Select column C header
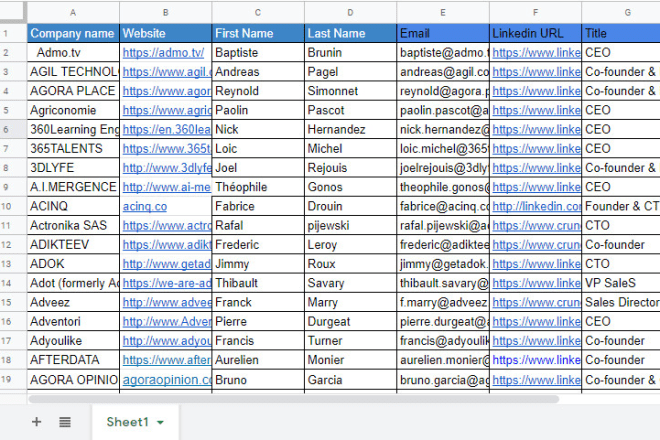This screenshot has width=660, height=440. pyautogui.click(x=258, y=13)
